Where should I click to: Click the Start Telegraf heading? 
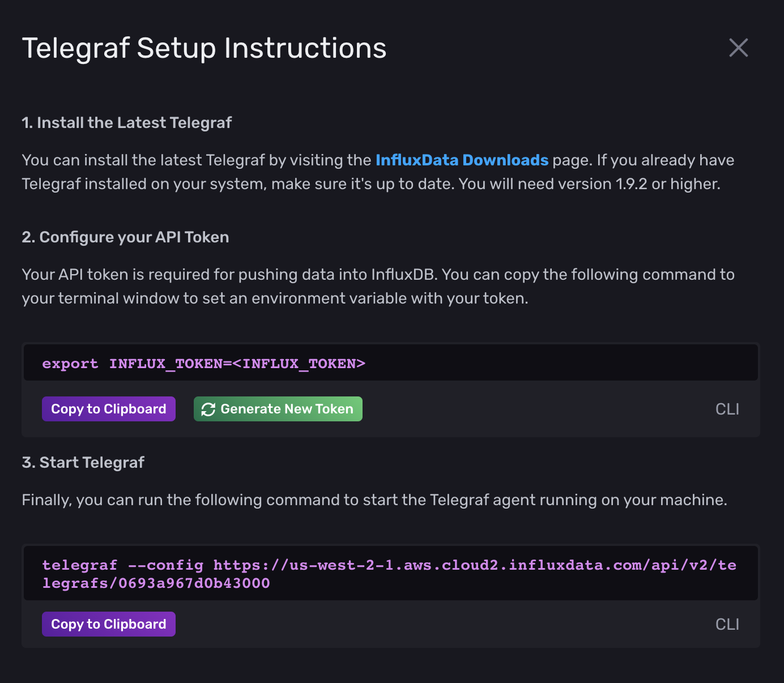83,462
